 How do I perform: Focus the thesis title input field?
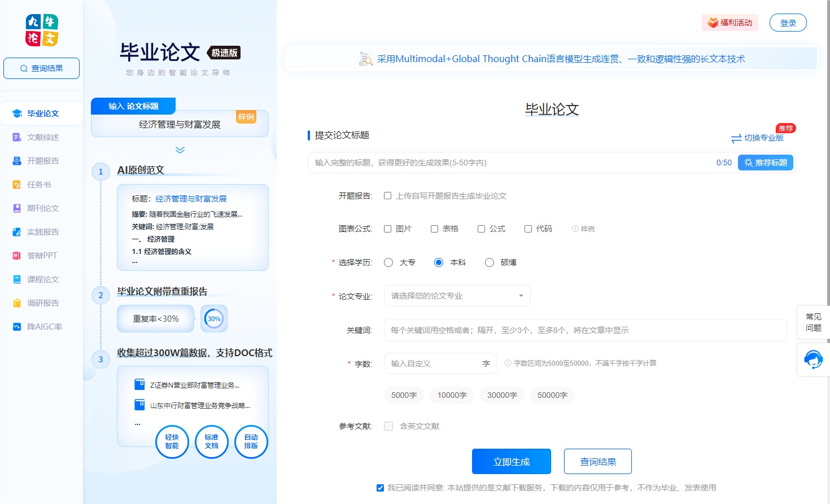pyautogui.click(x=511, y=163)
